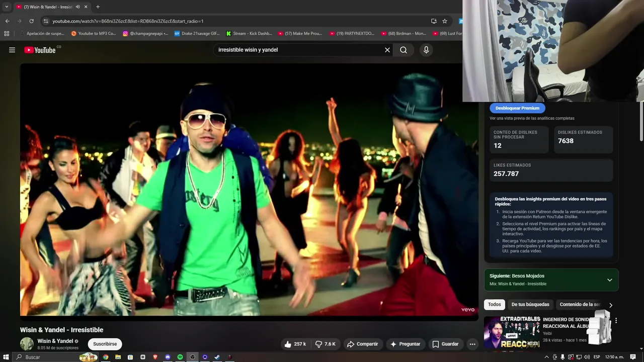Open Brave browser from the taskbar
The width and height of the screenshot is (644, 362).
[x=155, y=357]
